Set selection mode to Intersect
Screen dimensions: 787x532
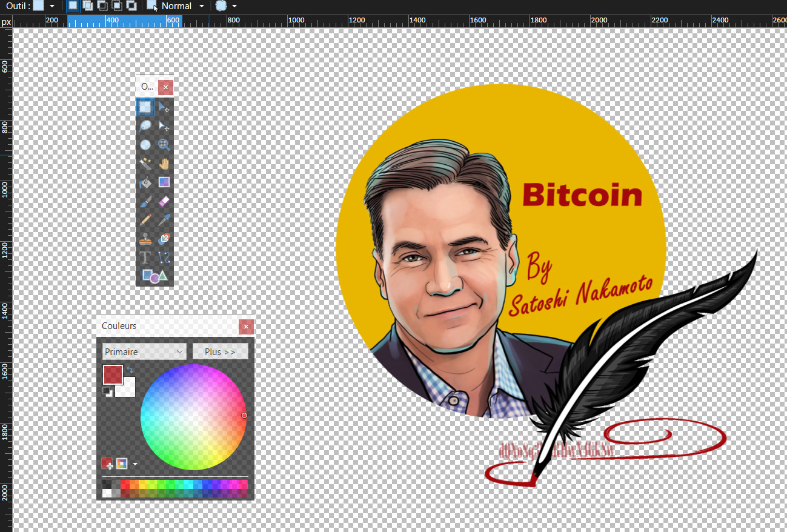pyautogui.click(x=117, y=6)
